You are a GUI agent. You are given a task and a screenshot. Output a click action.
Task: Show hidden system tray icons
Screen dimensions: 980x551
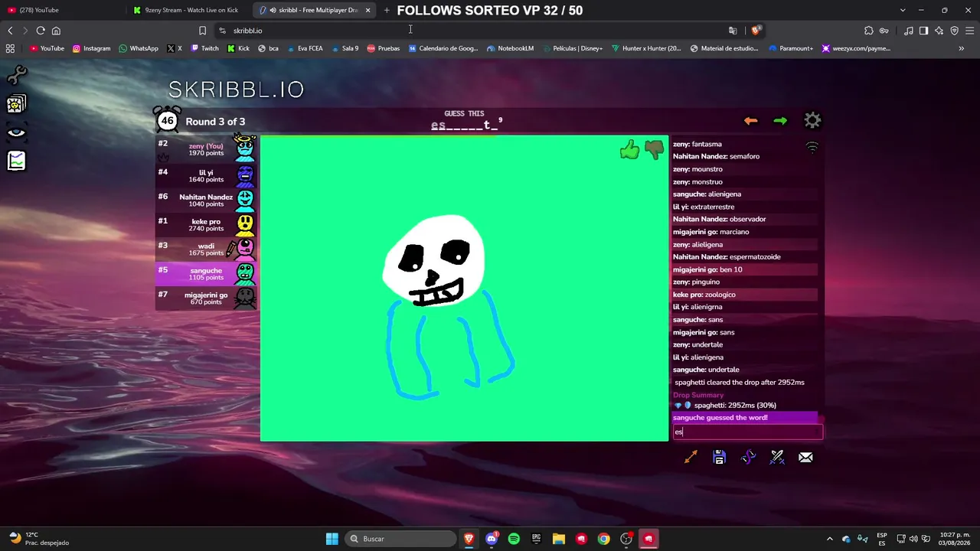click(829, 539)
